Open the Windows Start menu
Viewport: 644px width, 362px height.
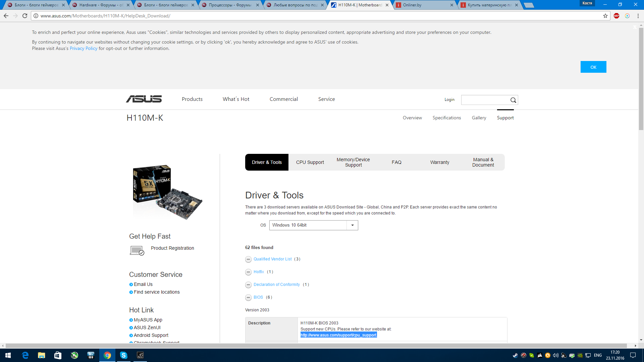pyautogui.click(x=8, y=355)
